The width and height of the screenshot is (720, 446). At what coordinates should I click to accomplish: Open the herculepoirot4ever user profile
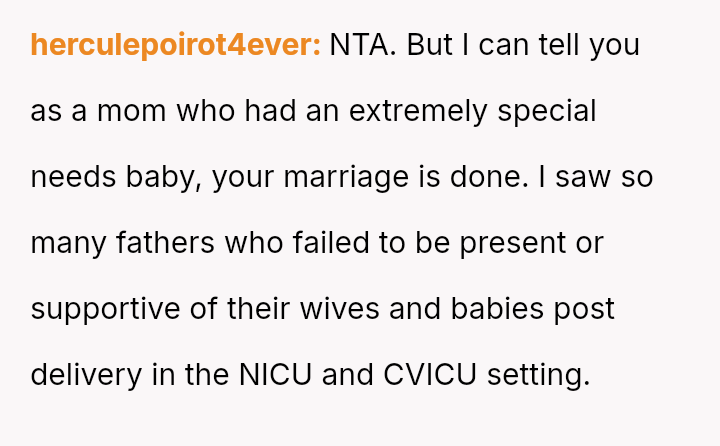tap(175, 46)
